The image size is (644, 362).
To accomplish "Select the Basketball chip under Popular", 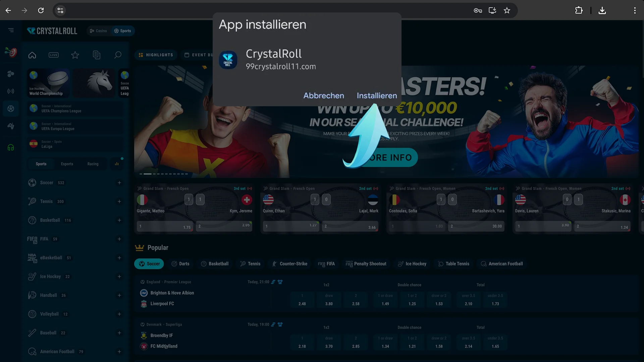I will pyautogui.click(x=215, y=264).
